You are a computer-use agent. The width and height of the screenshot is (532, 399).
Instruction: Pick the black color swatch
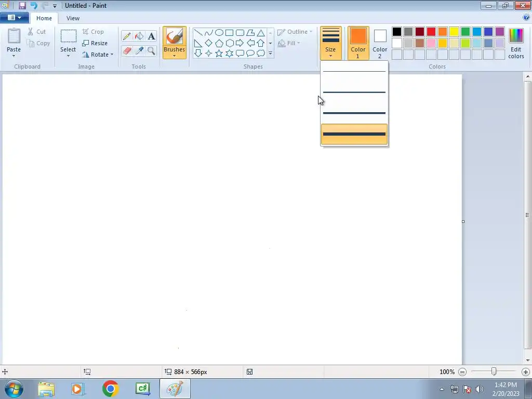coord(396,32)
